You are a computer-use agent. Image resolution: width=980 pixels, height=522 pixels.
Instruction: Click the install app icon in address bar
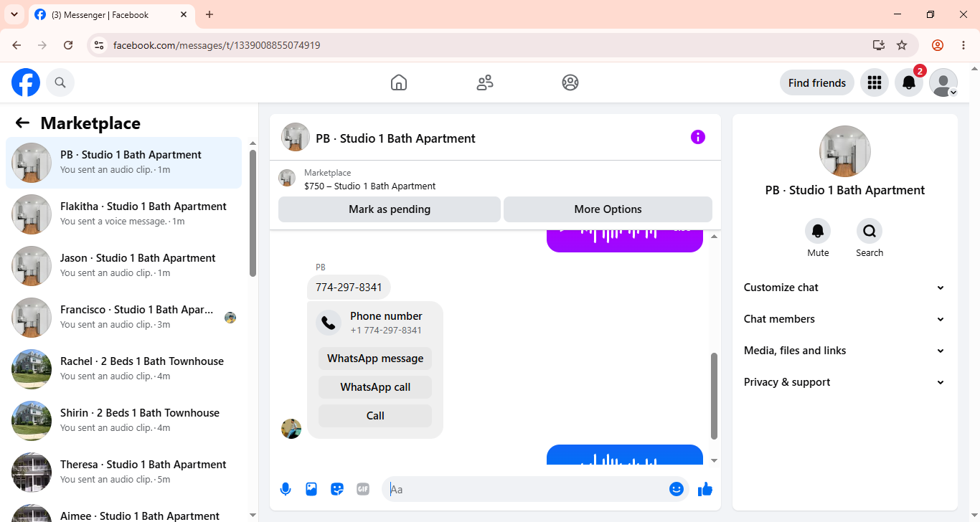coord(879,45)
